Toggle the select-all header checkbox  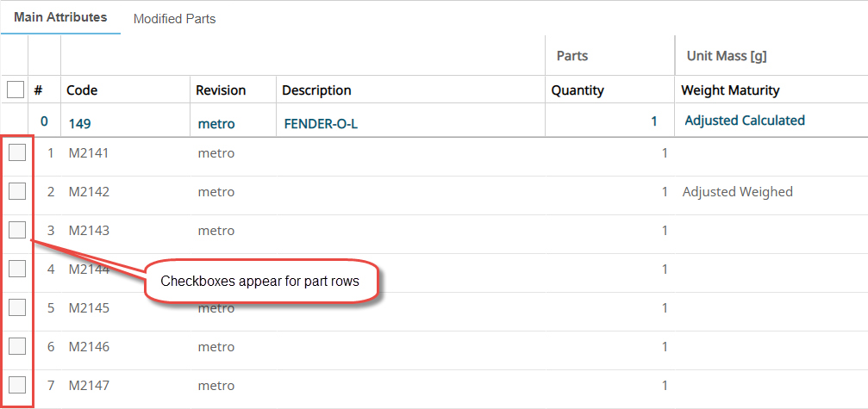[x=16, y=90]
